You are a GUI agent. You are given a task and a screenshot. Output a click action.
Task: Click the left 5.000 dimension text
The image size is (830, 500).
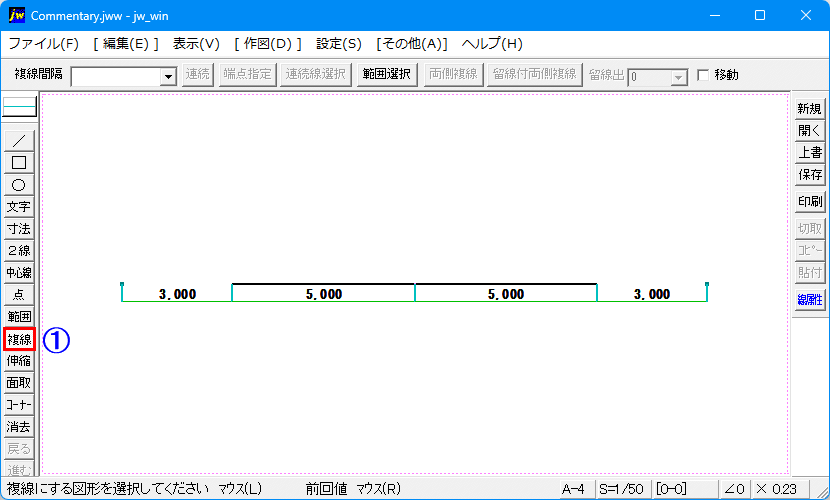pyautogui.click(x=324, y=294)
